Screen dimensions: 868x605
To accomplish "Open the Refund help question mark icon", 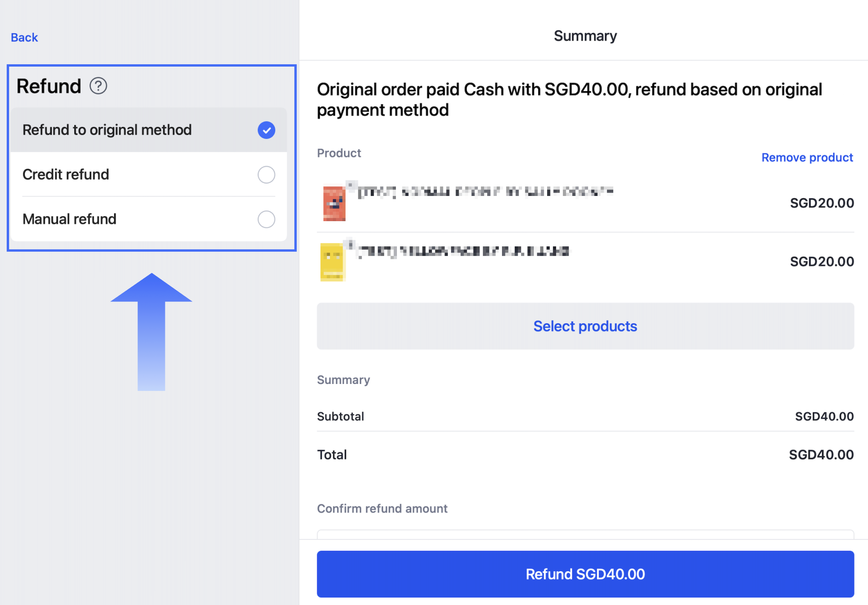I will tap(98, 86).
